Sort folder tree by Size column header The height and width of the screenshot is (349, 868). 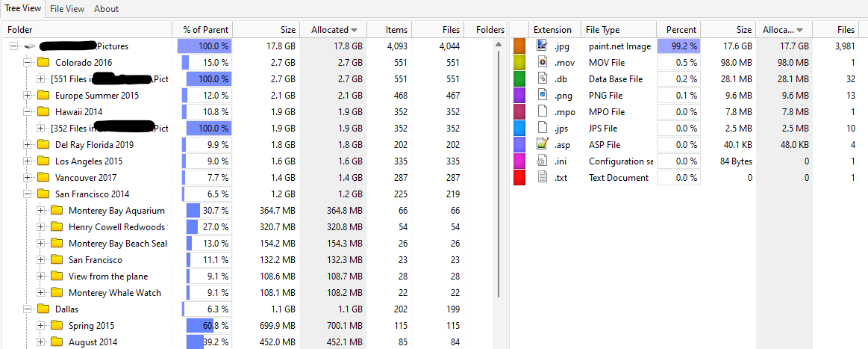266,30
